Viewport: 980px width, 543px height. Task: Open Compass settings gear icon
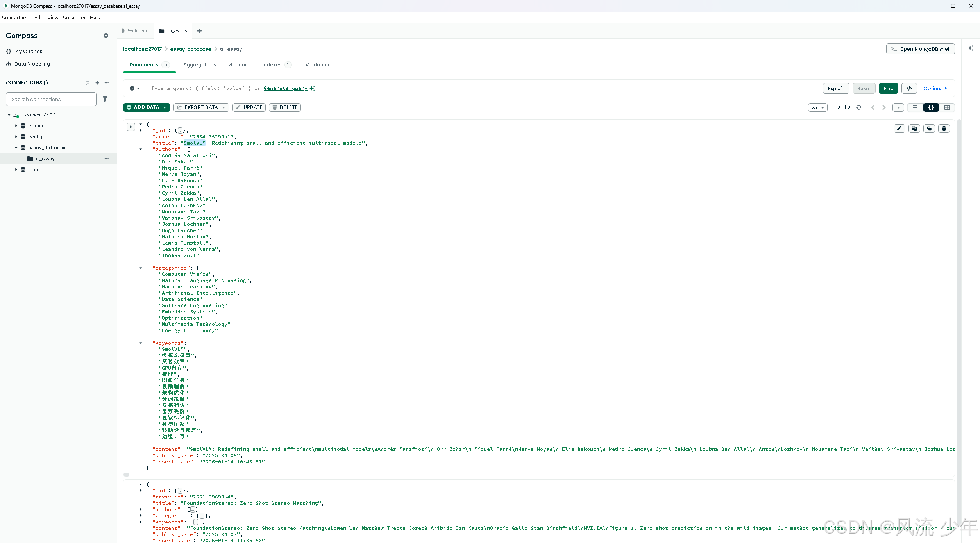[106, 36]
